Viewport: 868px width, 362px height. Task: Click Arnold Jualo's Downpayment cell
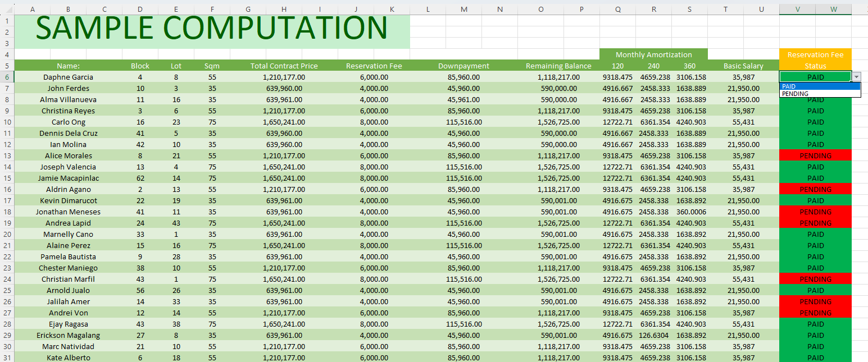click(x=463, y=290)
